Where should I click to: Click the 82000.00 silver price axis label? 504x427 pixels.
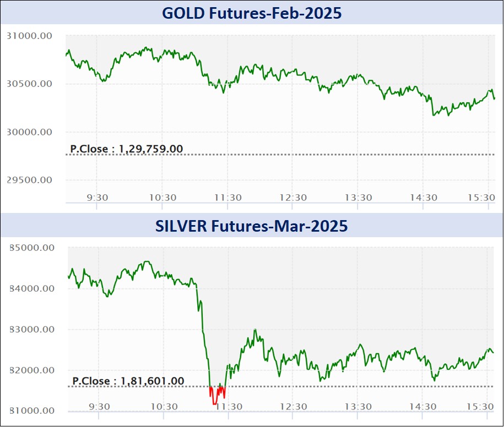(31, 370)
